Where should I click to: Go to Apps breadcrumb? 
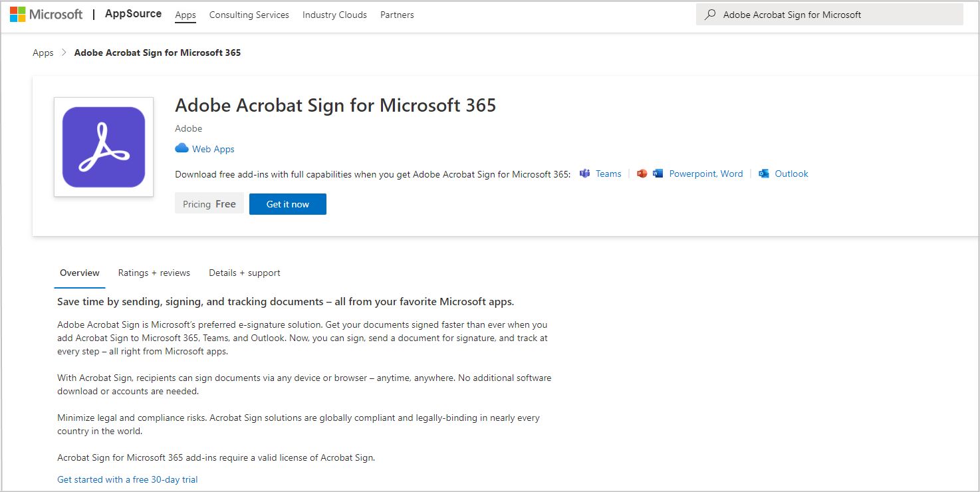(43, 53)
